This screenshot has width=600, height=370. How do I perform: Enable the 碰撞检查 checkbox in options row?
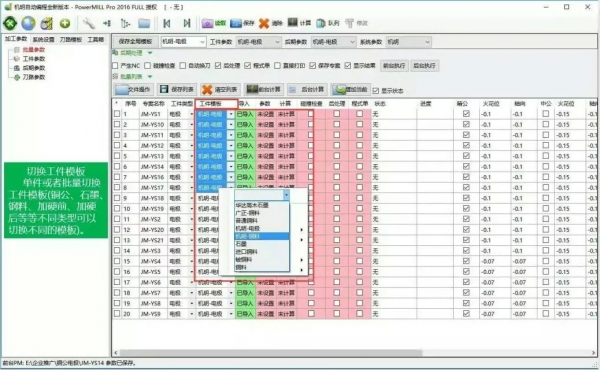148,66
